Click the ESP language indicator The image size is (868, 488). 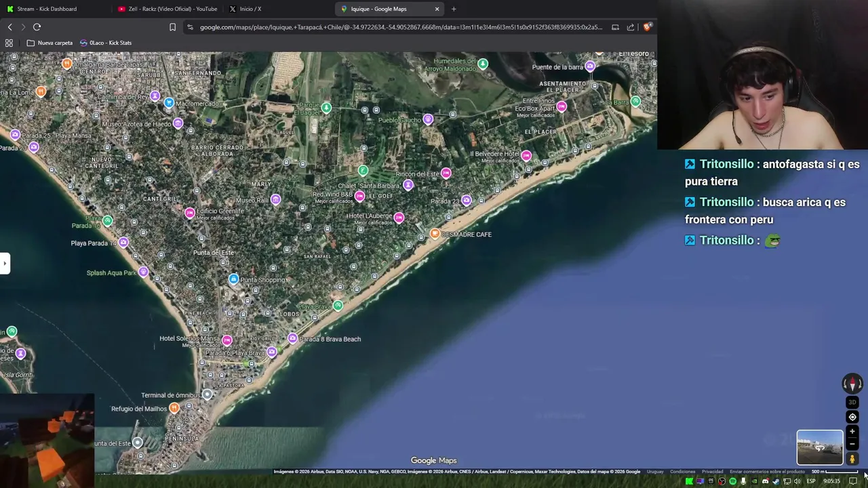811,481
